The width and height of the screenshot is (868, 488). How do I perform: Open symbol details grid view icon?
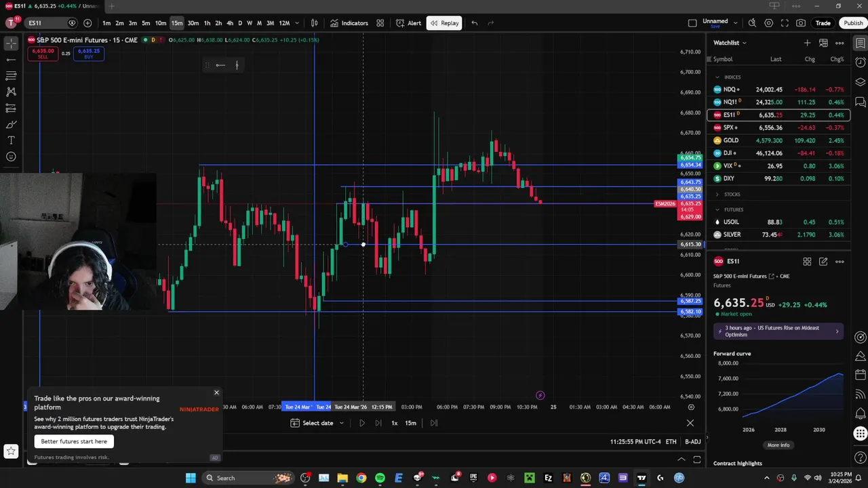807,262
